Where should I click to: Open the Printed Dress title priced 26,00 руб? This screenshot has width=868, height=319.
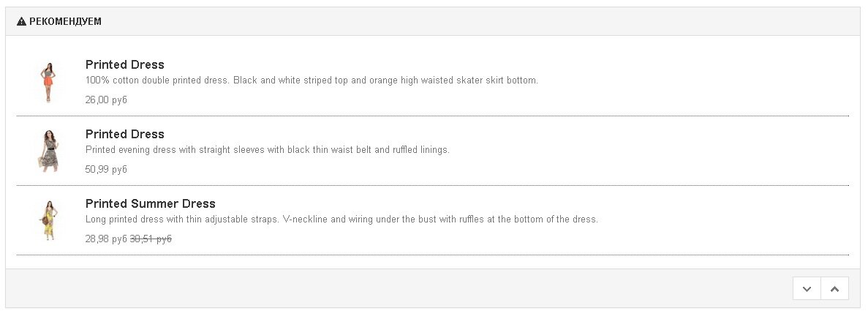125,64
